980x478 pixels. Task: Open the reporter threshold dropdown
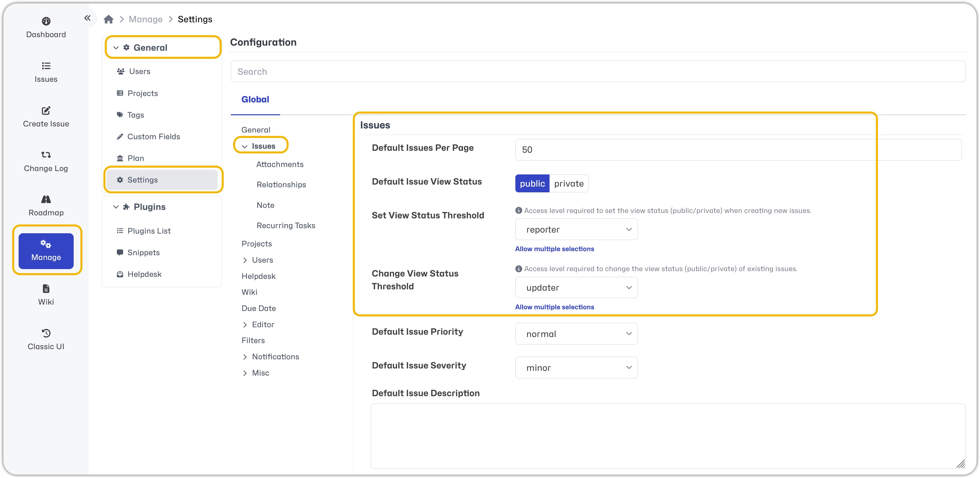point(576,230)
